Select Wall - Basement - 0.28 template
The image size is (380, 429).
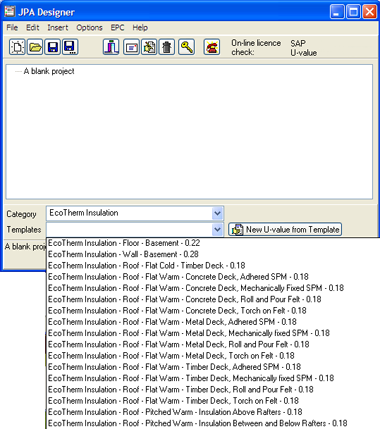point(123,254)
